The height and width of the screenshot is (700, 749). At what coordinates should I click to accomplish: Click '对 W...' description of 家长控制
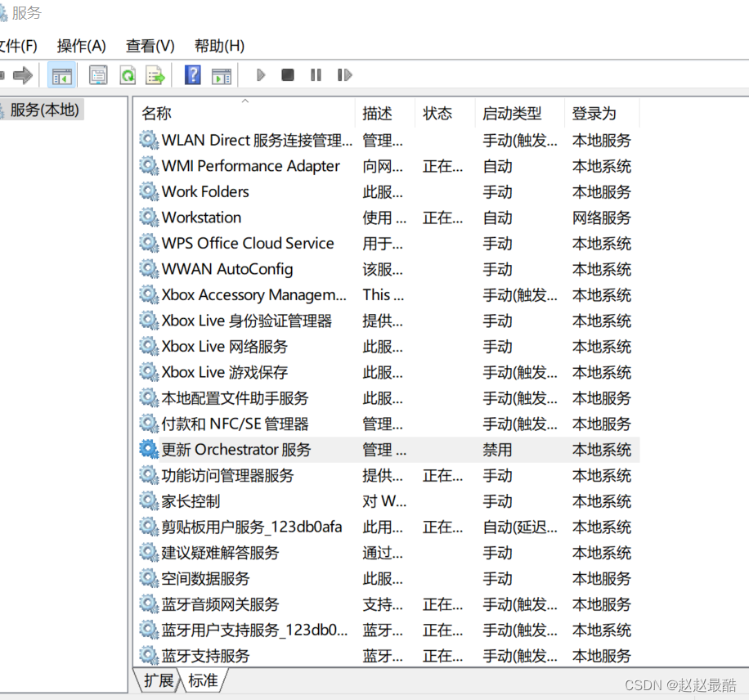[x=384, y=501]
